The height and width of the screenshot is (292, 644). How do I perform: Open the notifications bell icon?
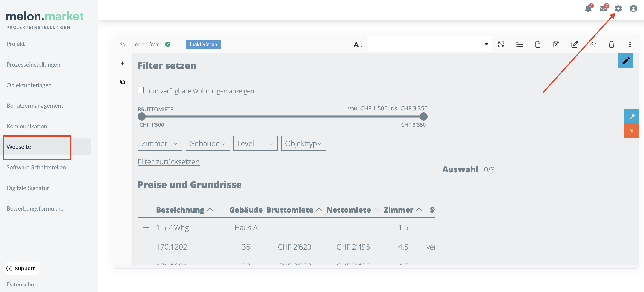click(x=588, y=9)
